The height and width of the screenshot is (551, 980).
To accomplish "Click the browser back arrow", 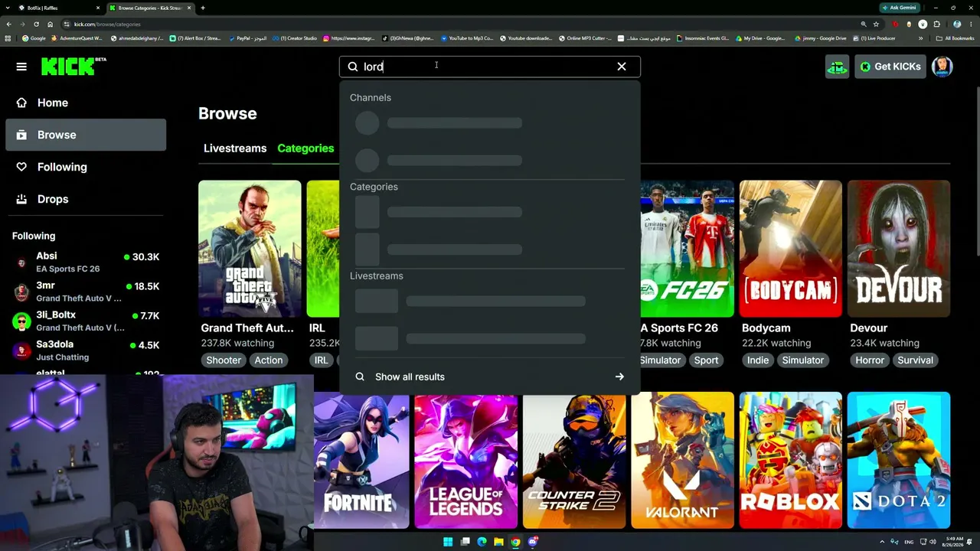I will (x=8, y=24).
